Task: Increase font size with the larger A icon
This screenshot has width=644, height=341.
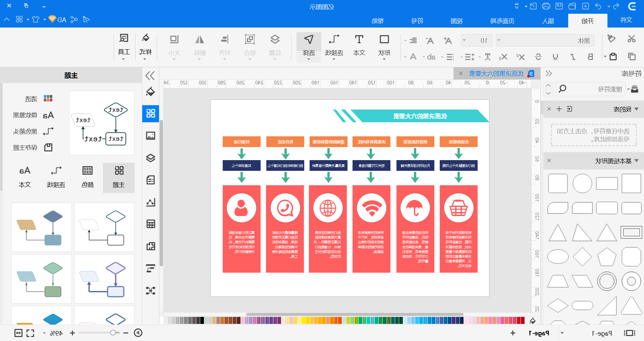Action: pyautogui.click(x=447, y=41)
